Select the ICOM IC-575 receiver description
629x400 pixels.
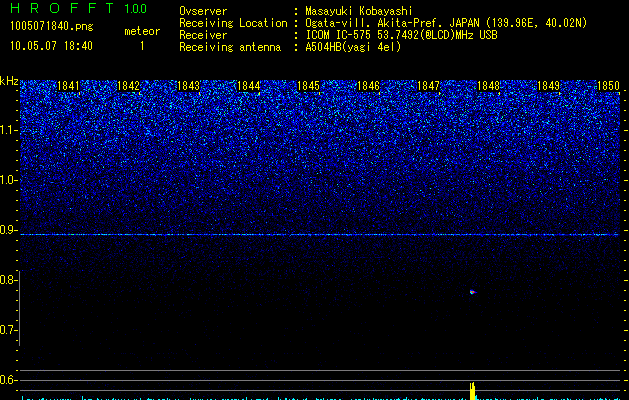tap(402, 35)
